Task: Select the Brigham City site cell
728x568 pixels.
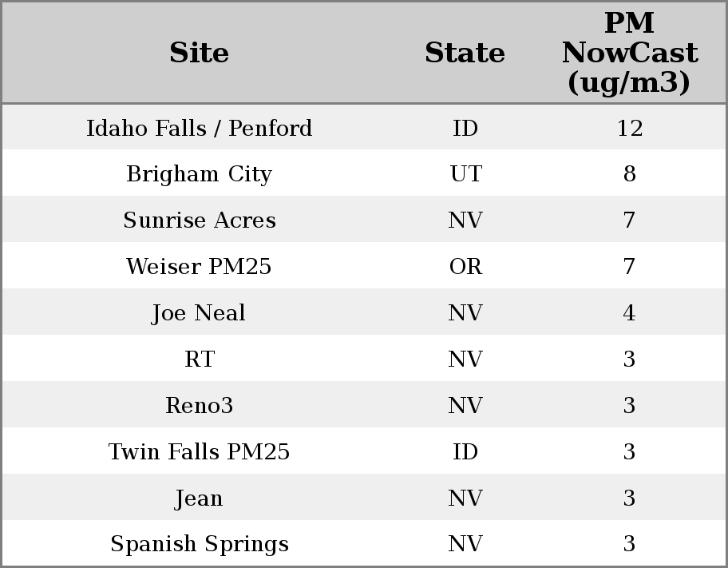Action: coord(200,174)
